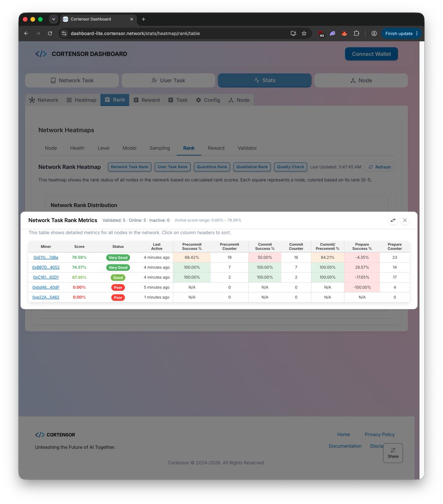443x504 pixels.
Task: Click browser forward arrow
Action: 38,34
